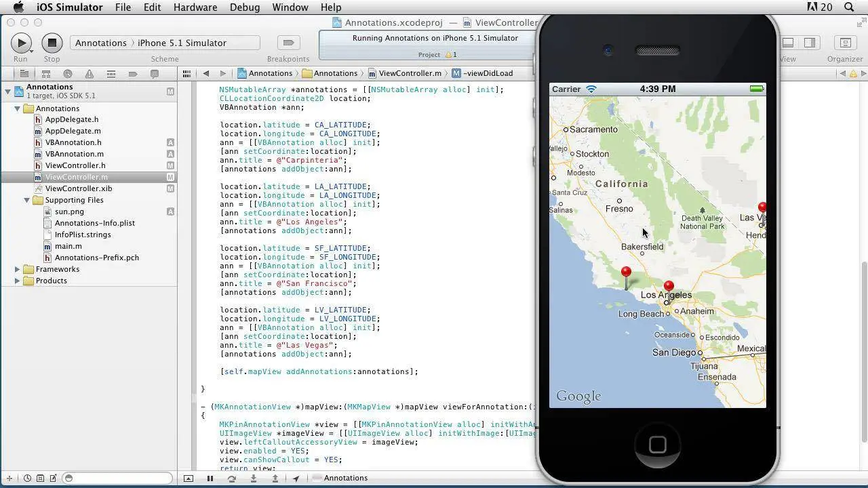Show the Log navigator
The width and height of the screenshot is (868, 488).
pyautogui.click(x=155, y=74)
